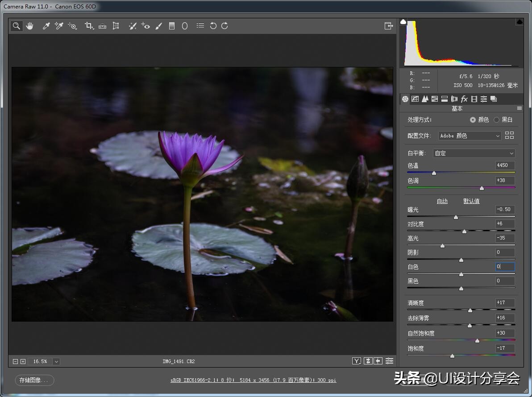Switch treatment to 黑白 black and white
Image resolution: width=532 pixels, height=397 pixels.
[x=496, y=120]
